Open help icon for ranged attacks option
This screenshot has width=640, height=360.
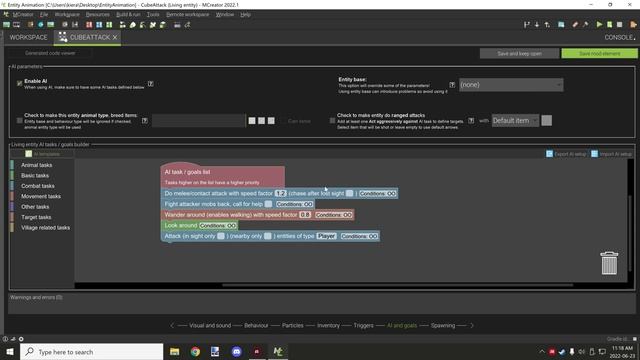(x=471, y=120)
